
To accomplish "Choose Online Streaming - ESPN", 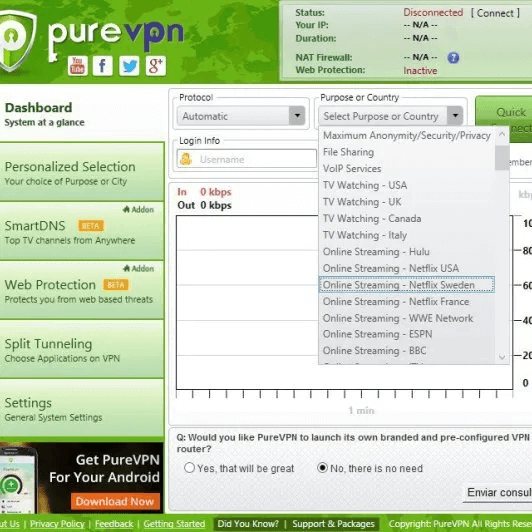I will [x=406, y=334].
